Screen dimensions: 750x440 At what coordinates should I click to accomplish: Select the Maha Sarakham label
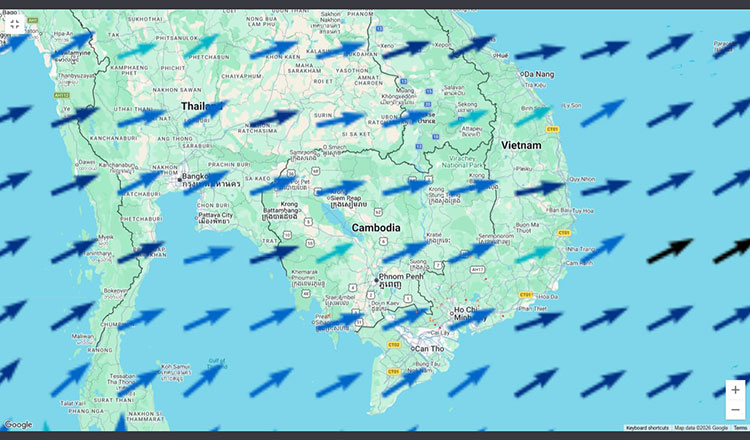click(x=304, y=68)
